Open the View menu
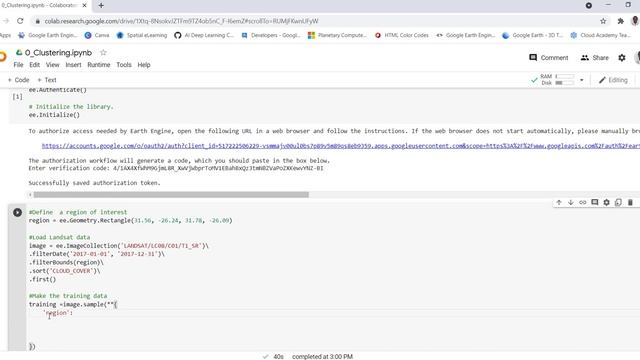The width and height of the screenshot is (640, 360). (52, 65)
